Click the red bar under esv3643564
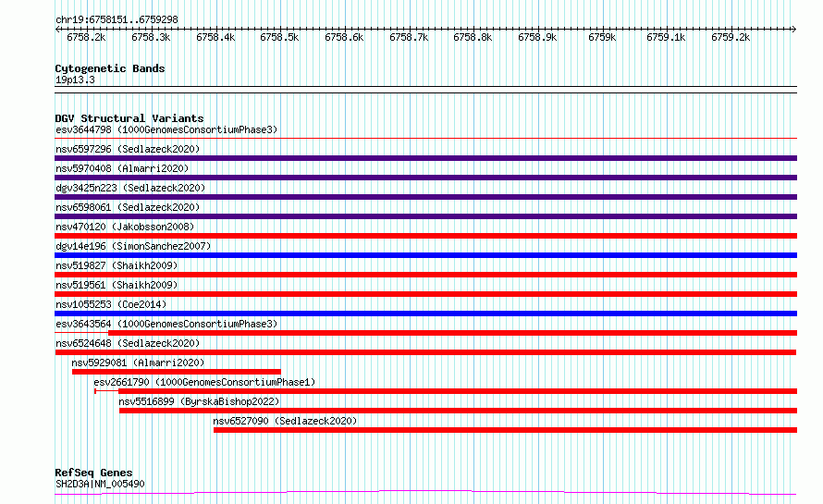The width and height of the screenshot is (823, 504). click(x=452, y=333)
